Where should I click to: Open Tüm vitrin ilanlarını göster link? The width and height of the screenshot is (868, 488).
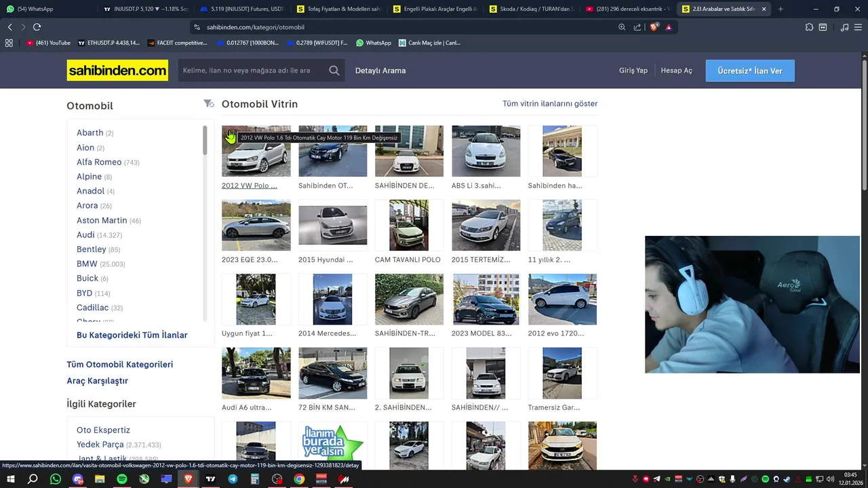coord(550,104)
